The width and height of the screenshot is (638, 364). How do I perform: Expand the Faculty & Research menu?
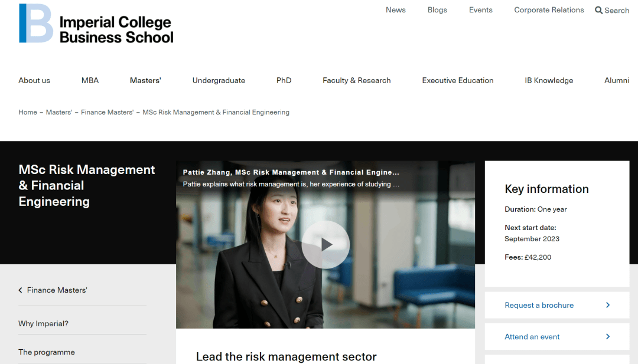pyautogui.click(x=356, y=80)
